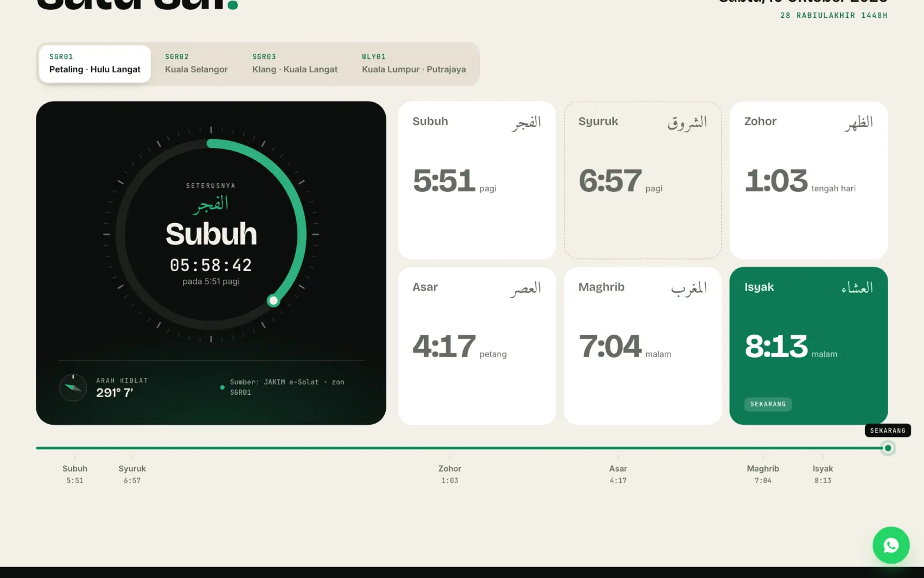
Task: Switch to the Kuala Selangor zone tab
Action: [x=196, y=64]
